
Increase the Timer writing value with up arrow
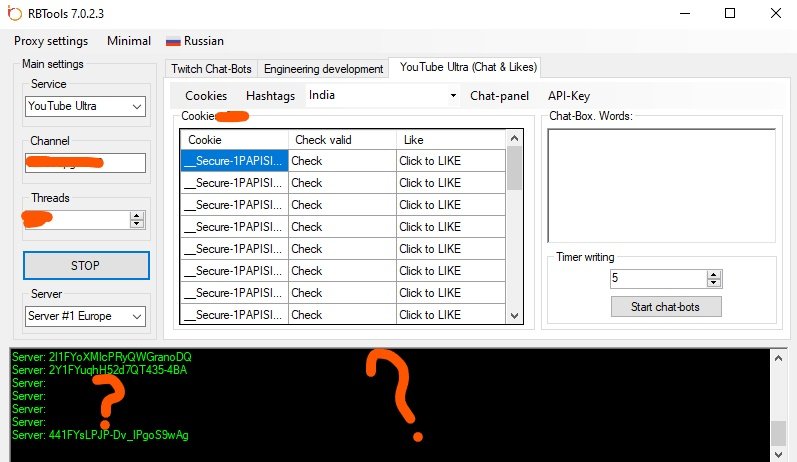tap(713, 275)
